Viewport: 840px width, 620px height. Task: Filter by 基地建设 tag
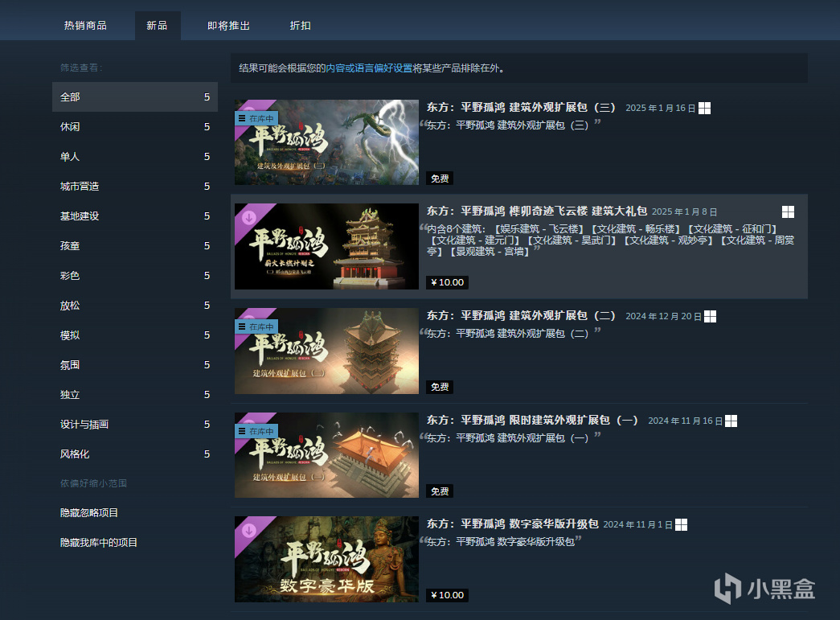(x=135, y=216)
